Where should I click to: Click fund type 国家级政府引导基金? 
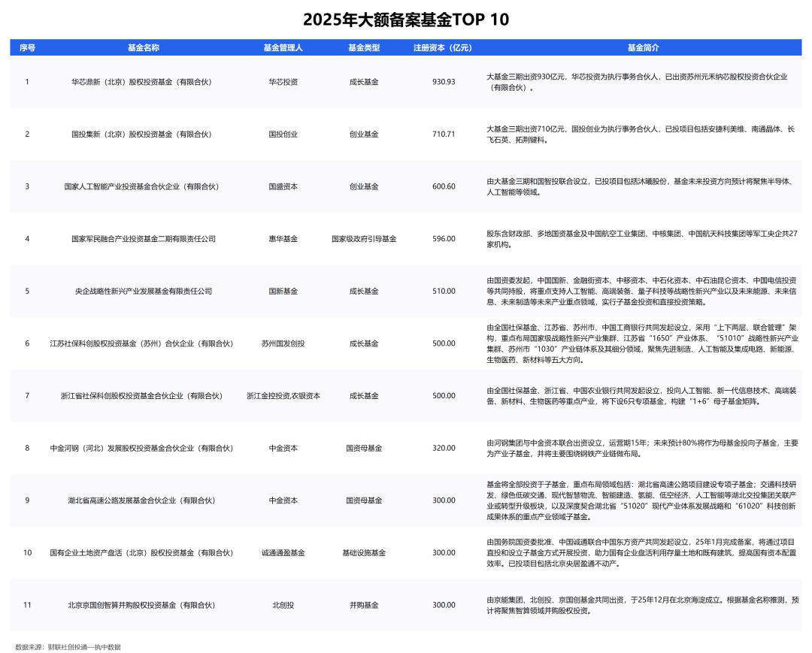pyautogui.click(x=364, y=238)
